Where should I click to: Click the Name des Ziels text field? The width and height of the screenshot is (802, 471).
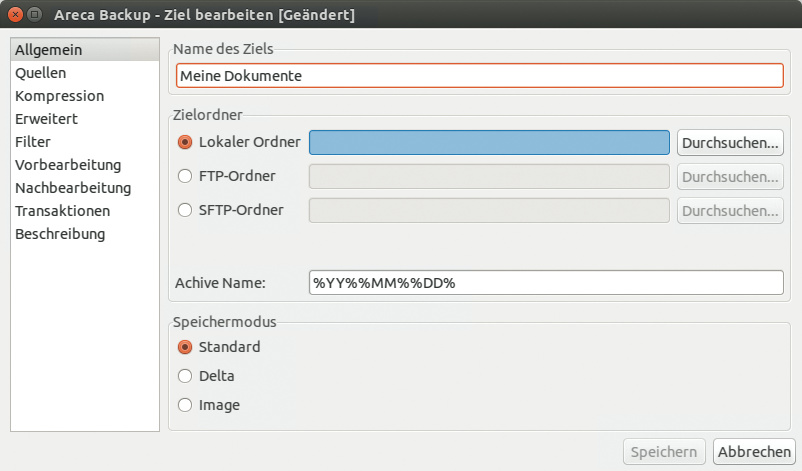tap(479, 76)
